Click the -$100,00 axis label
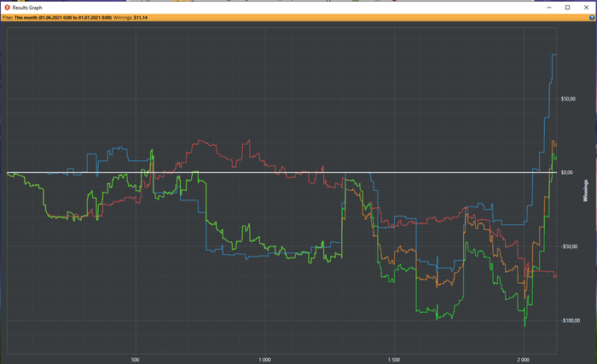 (571, 321)
